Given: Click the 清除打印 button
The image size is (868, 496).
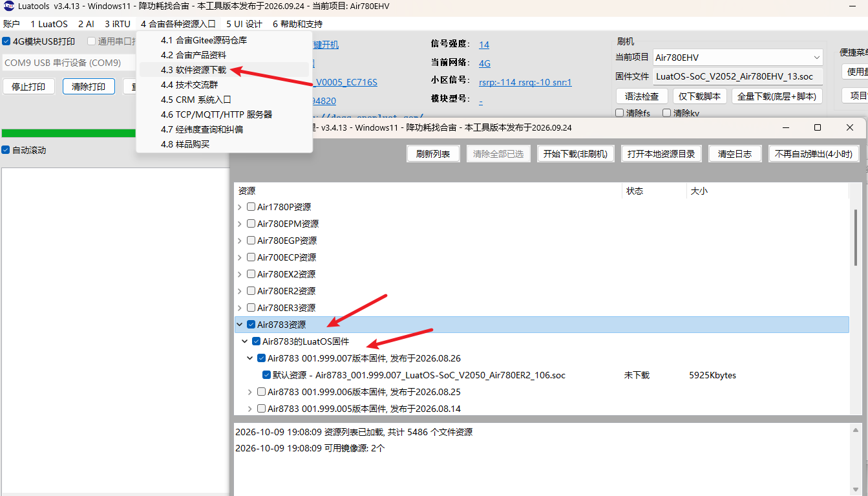Looking at the screenshot, I should pos(89,87).
